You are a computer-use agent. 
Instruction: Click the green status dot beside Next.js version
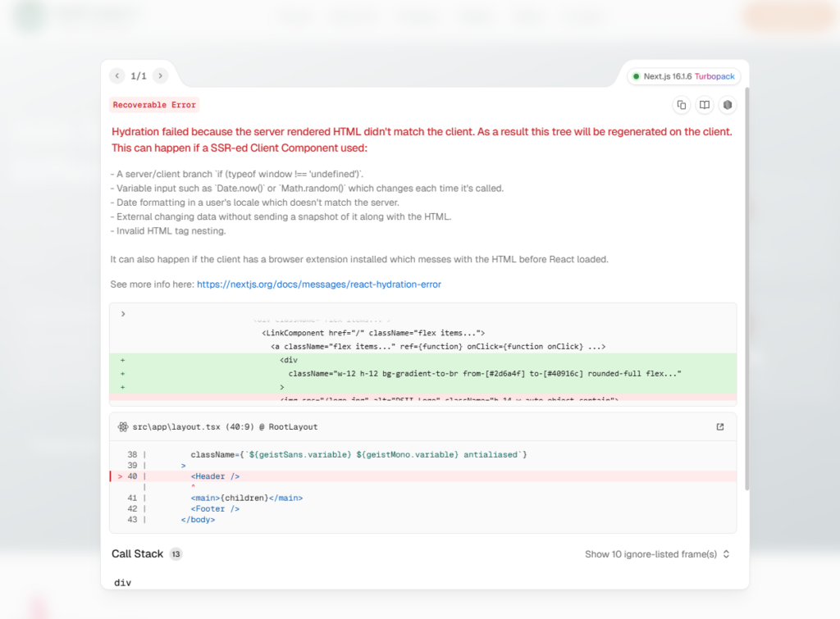(636, 76)
